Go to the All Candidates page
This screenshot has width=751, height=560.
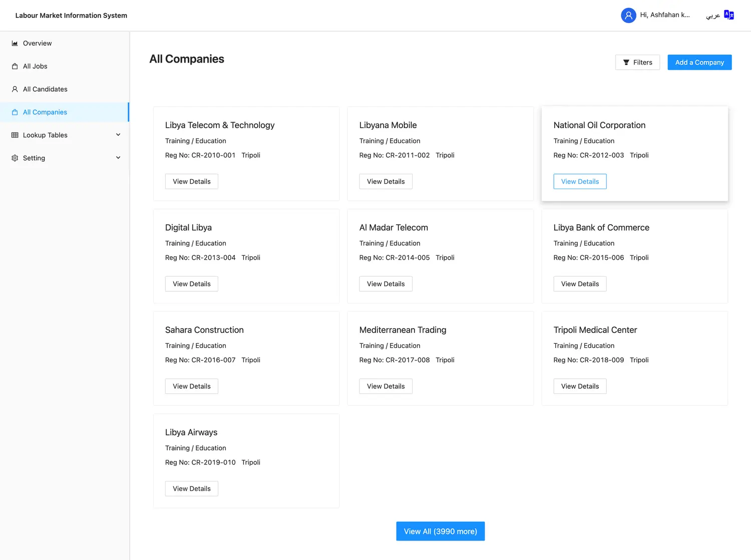[45, 90]
